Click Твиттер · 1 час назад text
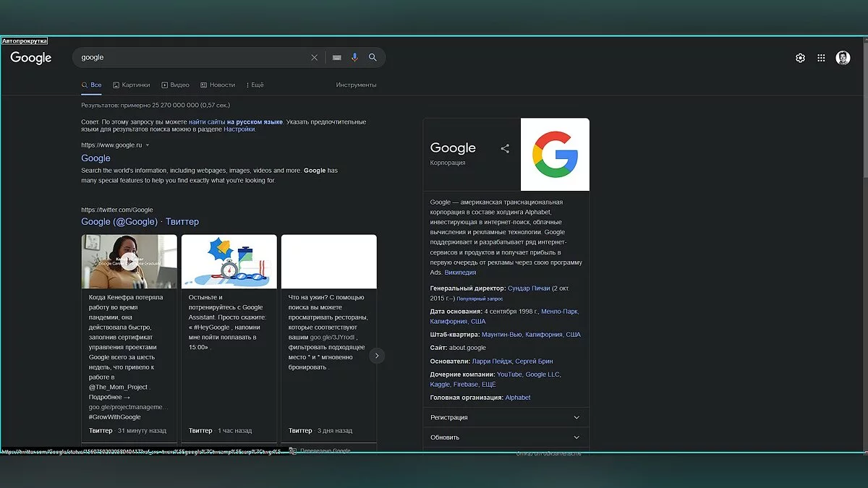The width and height of the screenshot is (868, 488). [x=221, y=431]
